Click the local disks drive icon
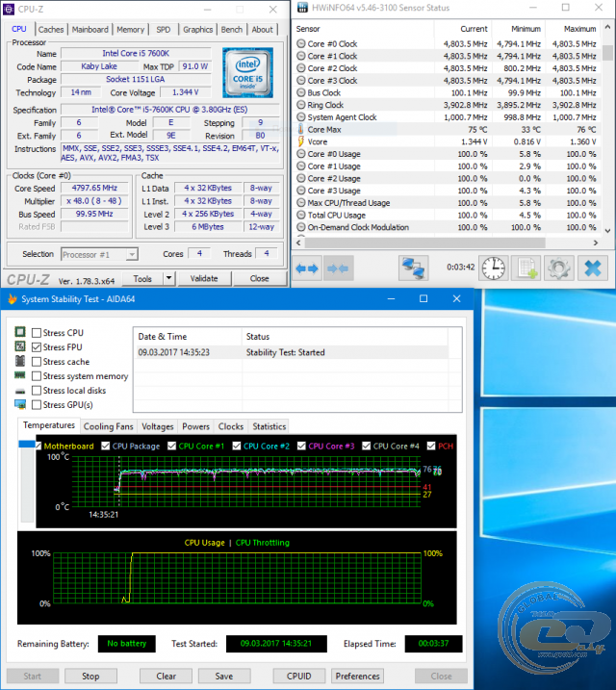Viewport: 616px width, 690px height. pos(20,391)
